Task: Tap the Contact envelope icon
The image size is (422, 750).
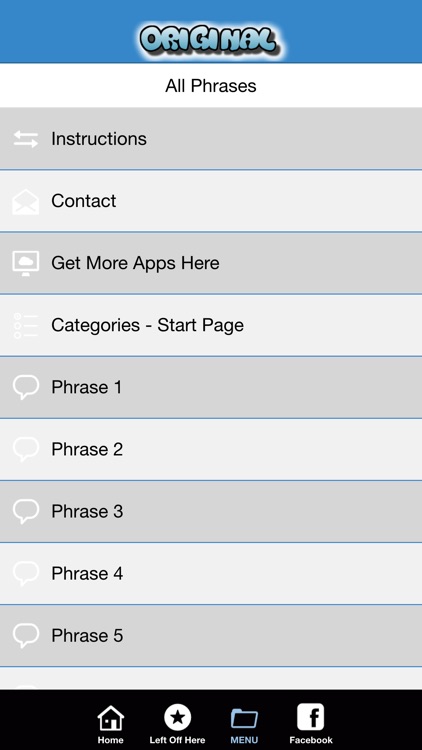Action: pos(25,201)
